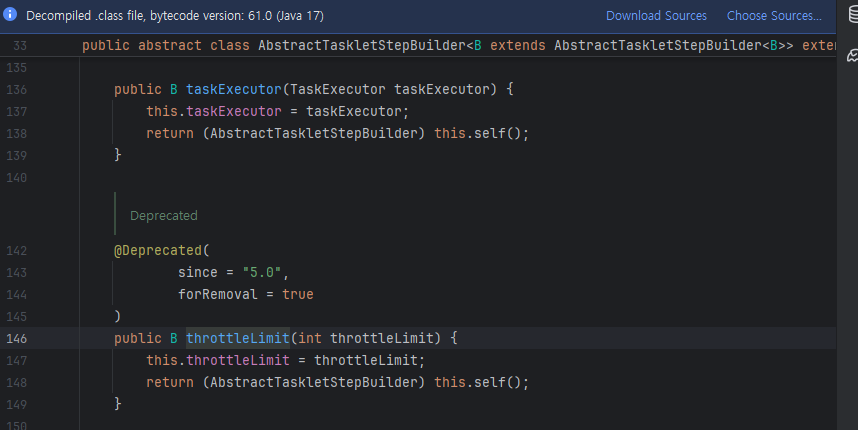The width and height of the screenshot is (858, 430).
Task: Click the @Deprecated annotation on line 142
Action: point(158,251)
